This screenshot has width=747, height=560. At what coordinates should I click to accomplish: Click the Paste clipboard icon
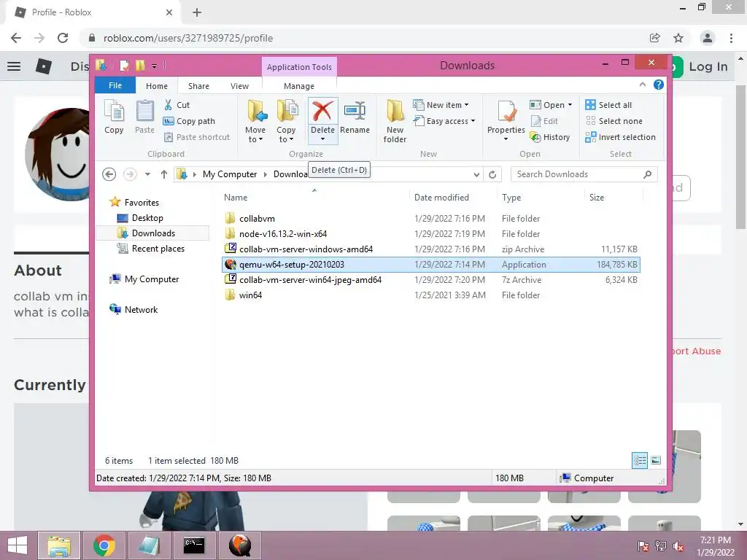(x=145, y=117)
